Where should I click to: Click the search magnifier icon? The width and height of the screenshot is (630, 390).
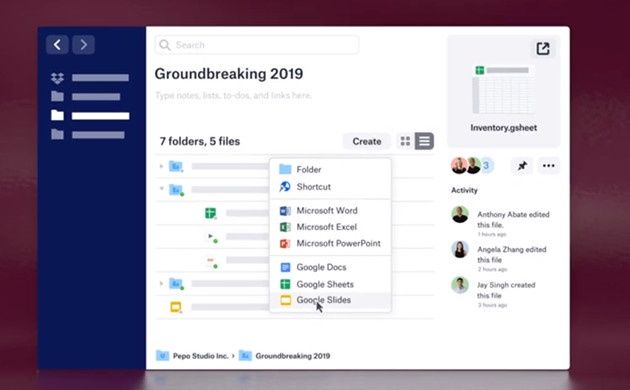point(165,45)
